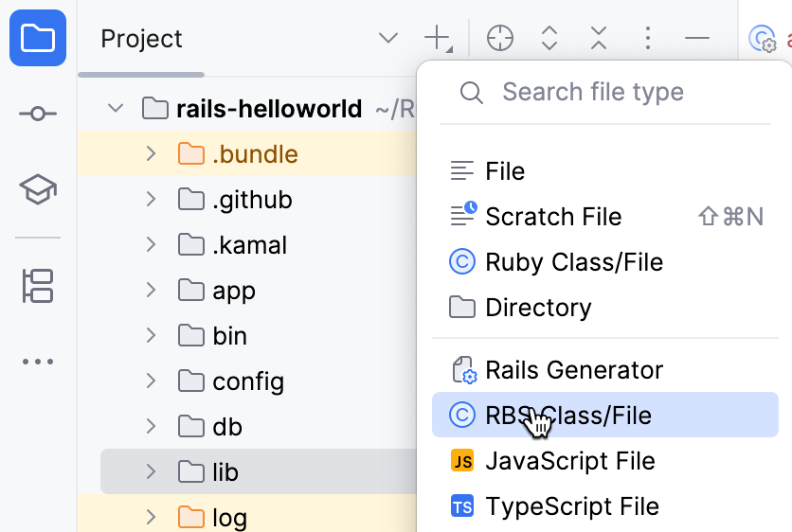
Task: Collapse all items in Project tree
Action: (x=599, y=39)
